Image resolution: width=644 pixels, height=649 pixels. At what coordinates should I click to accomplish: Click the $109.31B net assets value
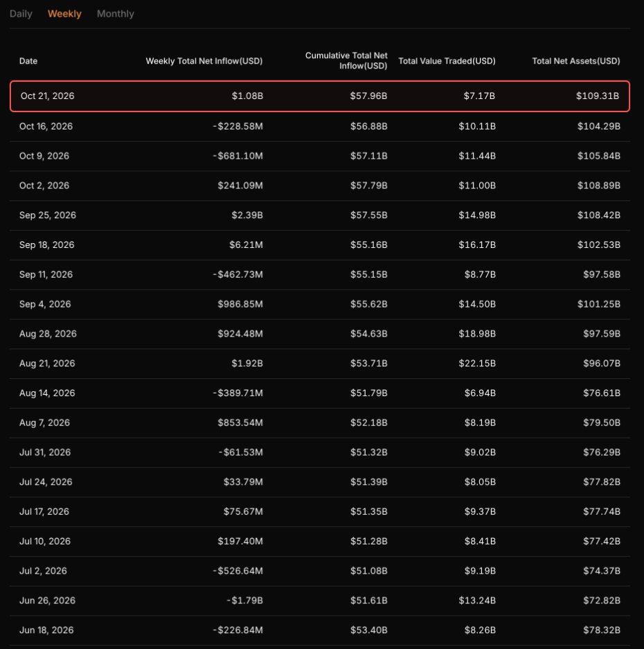[597, 96]
